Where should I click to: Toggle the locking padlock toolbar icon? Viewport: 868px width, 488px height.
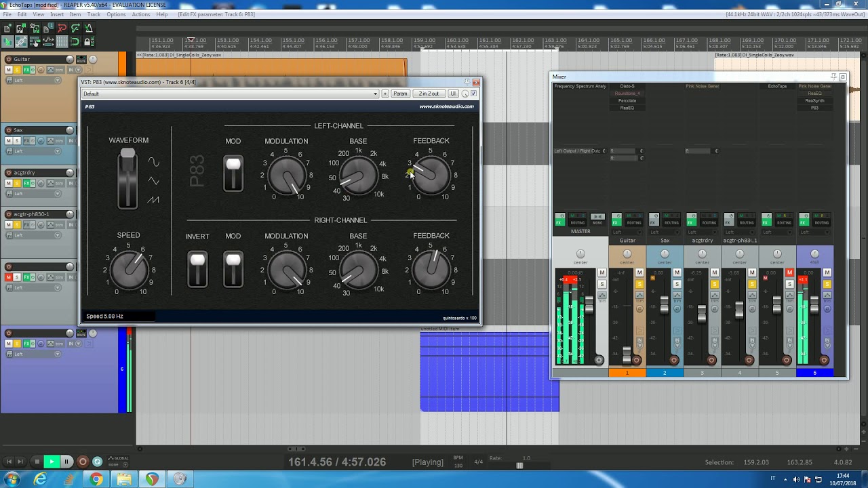[x=89, y=42]
